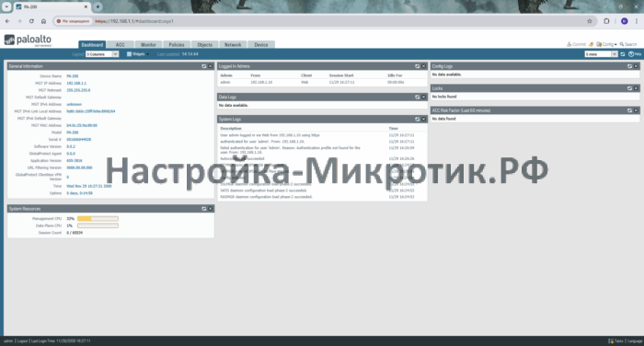Open the browser profile avatar

[625, 21]
